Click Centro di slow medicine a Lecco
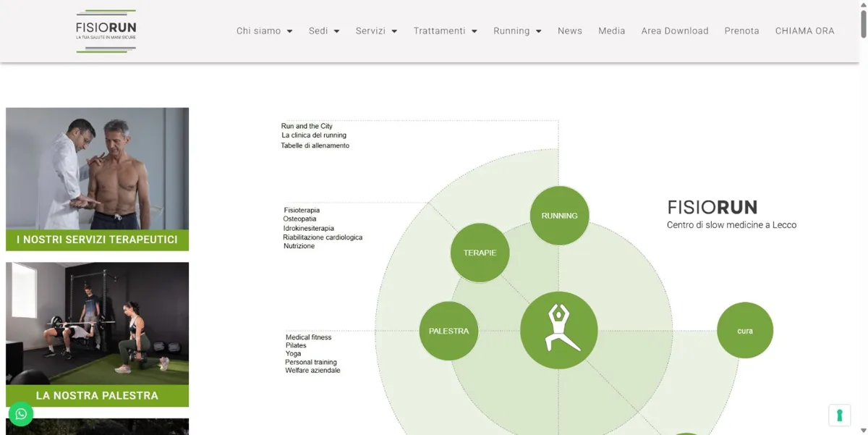This screenshot has height=435, width=868. [x=731, y=225]
